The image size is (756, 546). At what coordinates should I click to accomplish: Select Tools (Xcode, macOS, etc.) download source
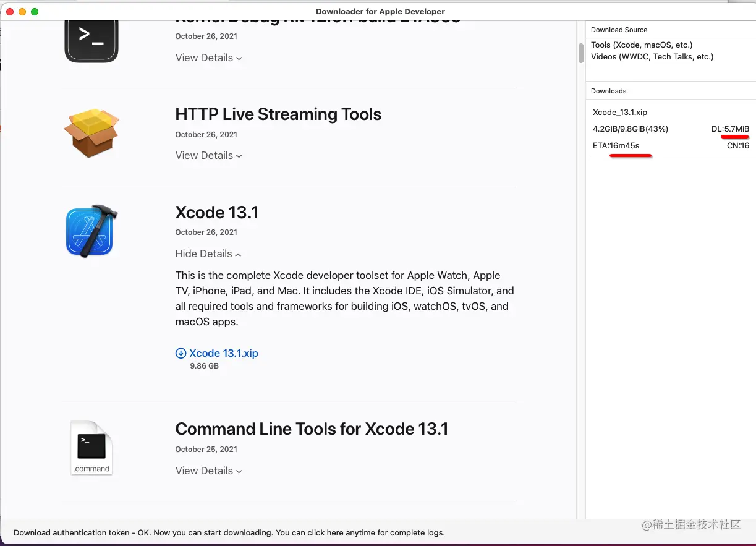(x=642, y=45)
